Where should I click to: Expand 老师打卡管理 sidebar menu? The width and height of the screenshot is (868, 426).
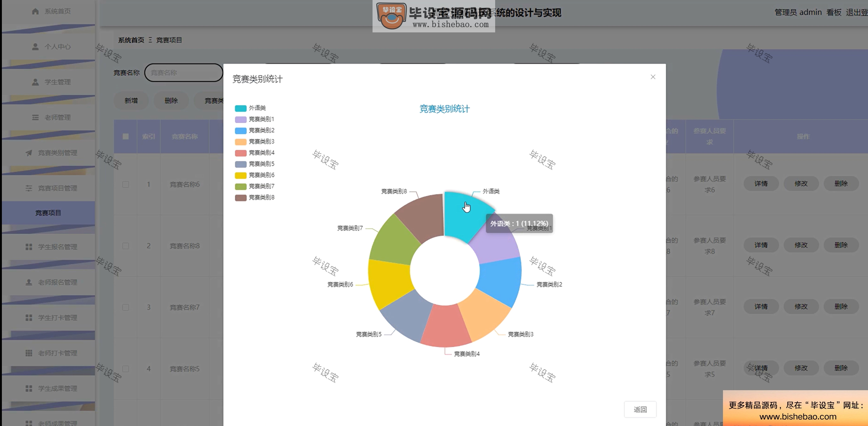[x=48, y=353]
